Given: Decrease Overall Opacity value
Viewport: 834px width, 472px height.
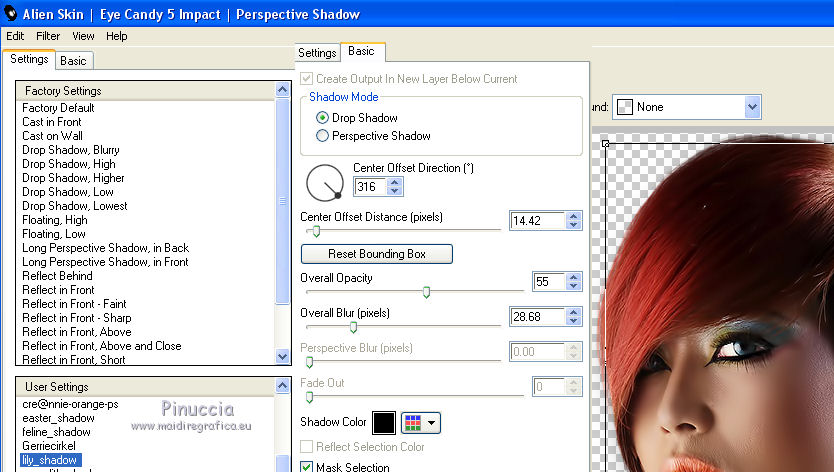Looking at the screenshot, I should click(573, 286).
